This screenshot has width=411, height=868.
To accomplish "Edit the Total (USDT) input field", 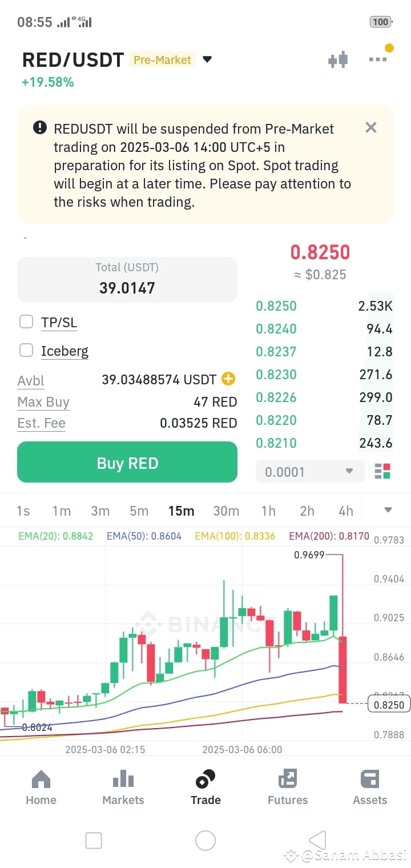I will [x=127, y=280].
